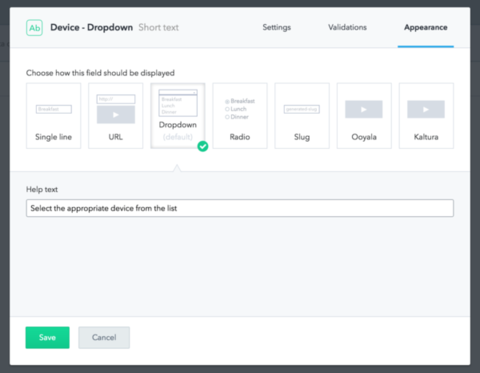This screenshot has height=373, width=480.
Task: Choose the URL appearance tile
Action: pyautogui.click(x=116, y=116)
